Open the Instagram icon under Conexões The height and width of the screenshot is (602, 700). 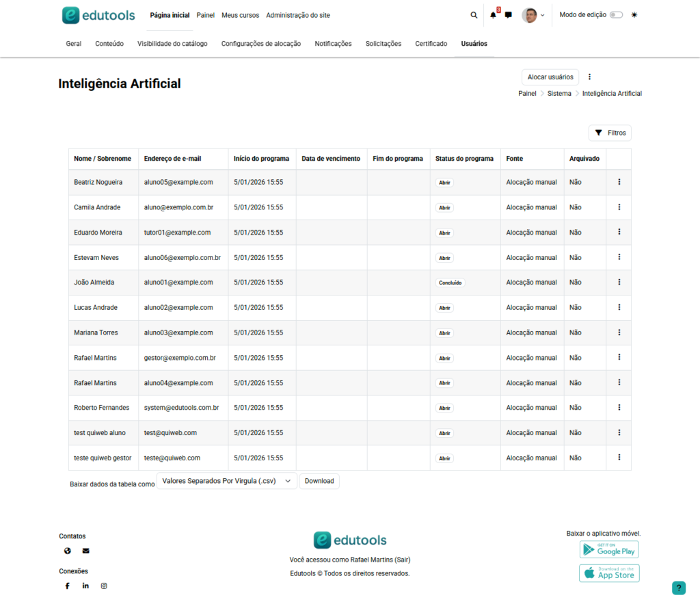tap(104, 586)
